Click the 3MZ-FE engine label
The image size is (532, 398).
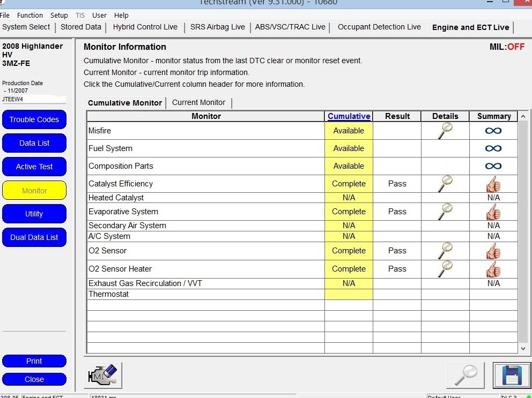[x=16, y=63]
